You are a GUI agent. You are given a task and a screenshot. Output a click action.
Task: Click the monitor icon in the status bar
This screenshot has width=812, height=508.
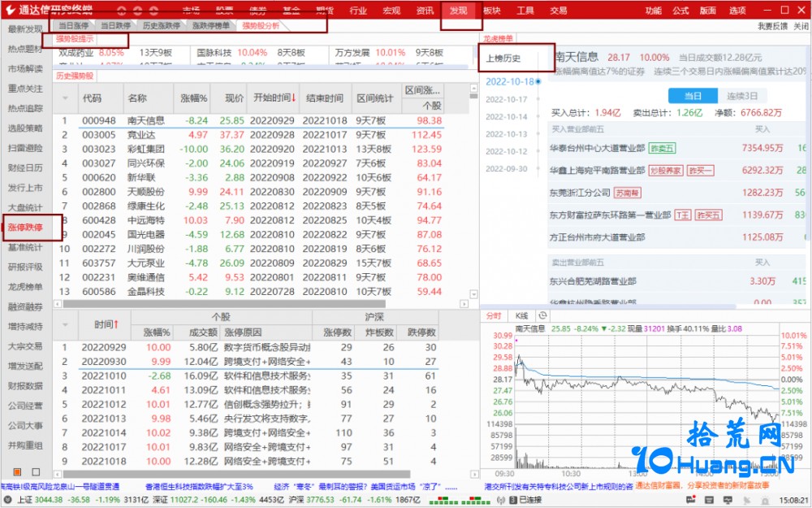(x=727, y=500)
